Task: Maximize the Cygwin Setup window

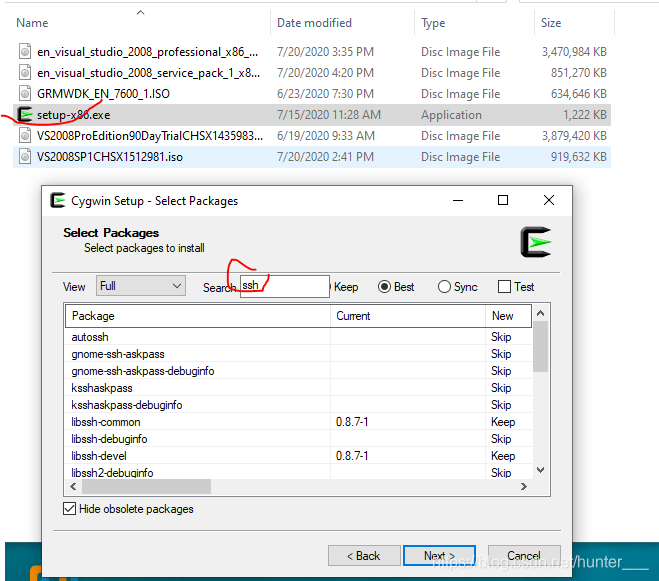Action: pyautogui.click(x=503, y=200)
